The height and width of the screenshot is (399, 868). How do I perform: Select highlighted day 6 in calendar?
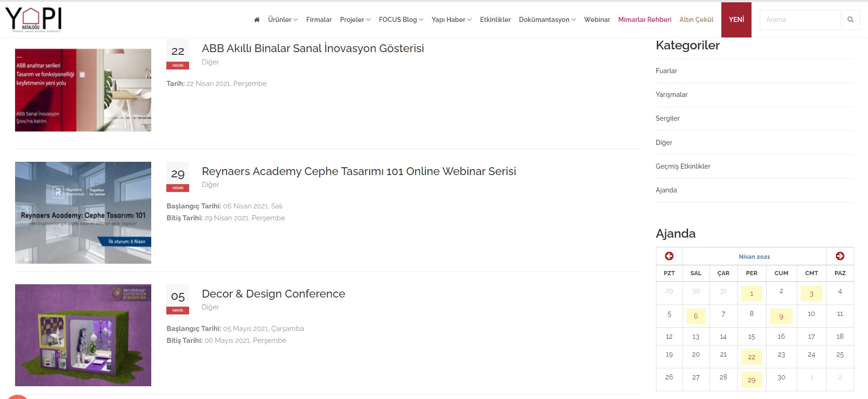(x=696, y=316)
